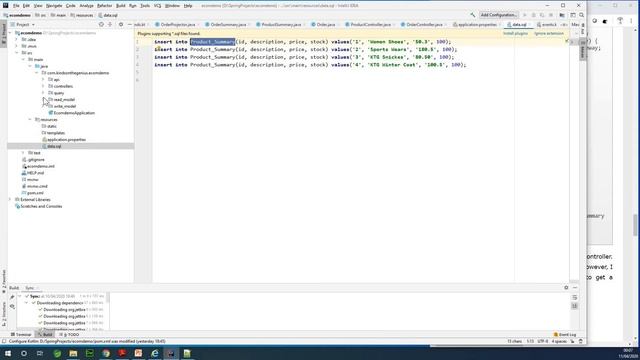Open Windows Start menu
The image size is (640, 360).
click(x=8, y=353)
